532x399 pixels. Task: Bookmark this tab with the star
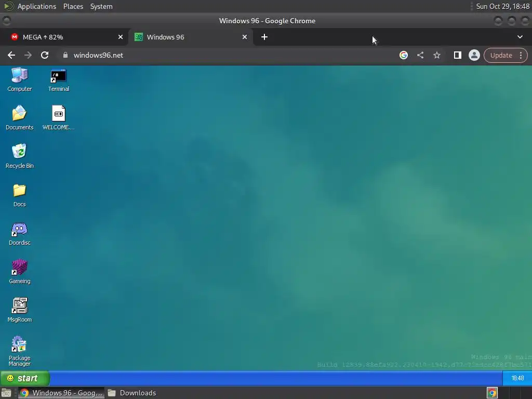[436, 55]
